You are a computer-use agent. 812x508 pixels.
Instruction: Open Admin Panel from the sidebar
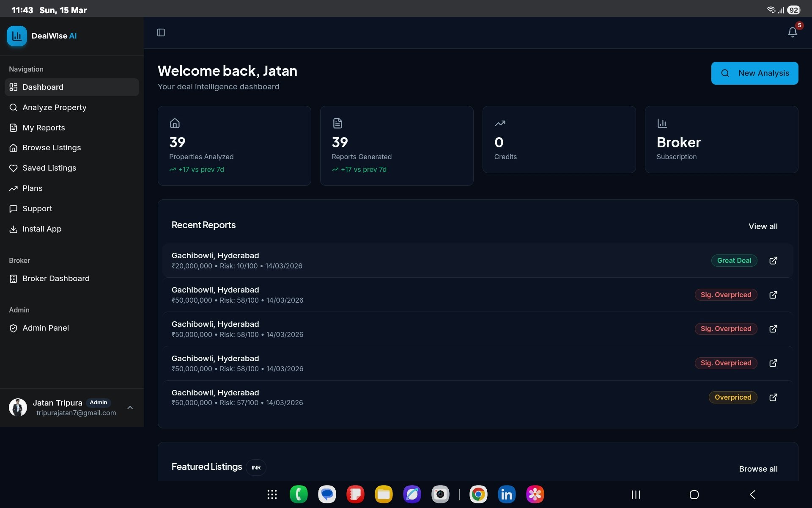coord(46,328)
